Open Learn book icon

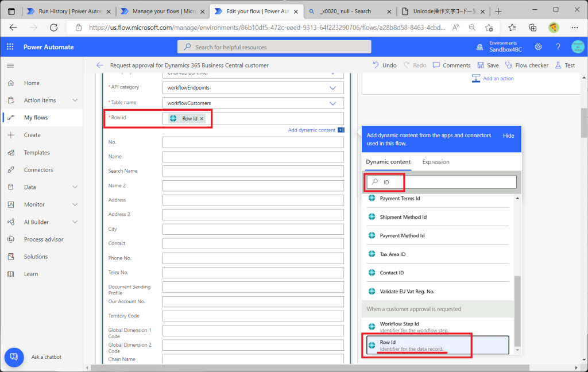click(x=11, y=274)
